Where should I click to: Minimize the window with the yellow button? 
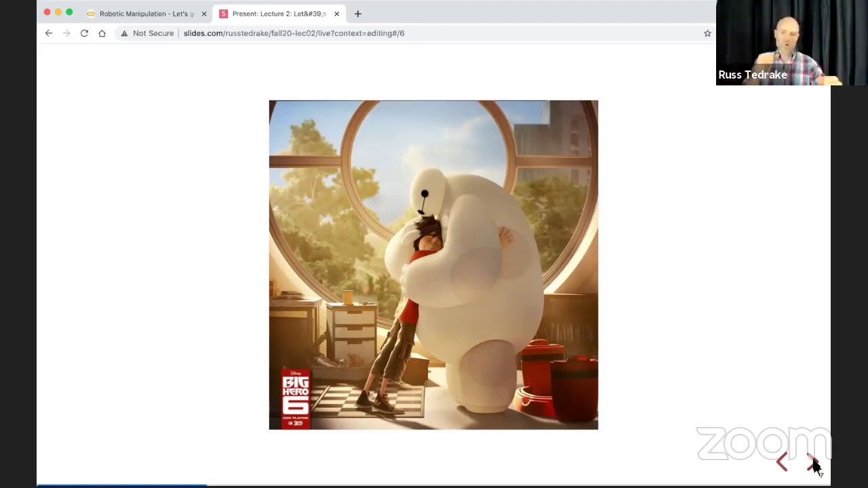click(x=58, y=12)
